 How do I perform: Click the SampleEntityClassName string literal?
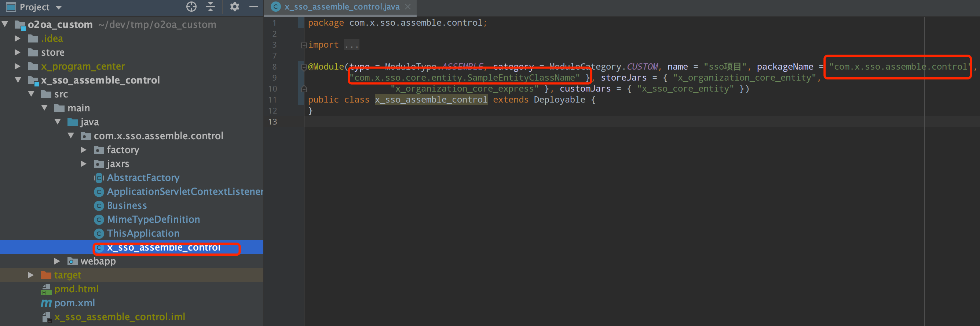[x=465, y=78]
